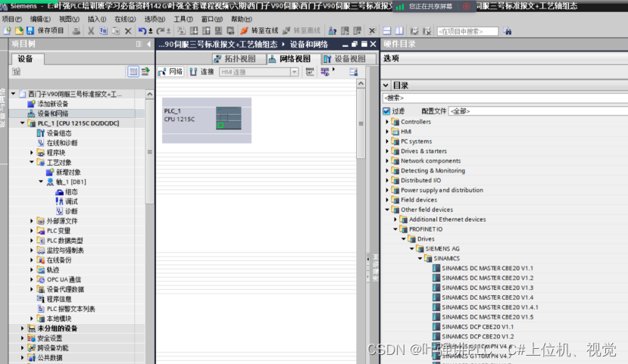
Task: Expand Drives & starters folder
Action: (x=387, y=151)
